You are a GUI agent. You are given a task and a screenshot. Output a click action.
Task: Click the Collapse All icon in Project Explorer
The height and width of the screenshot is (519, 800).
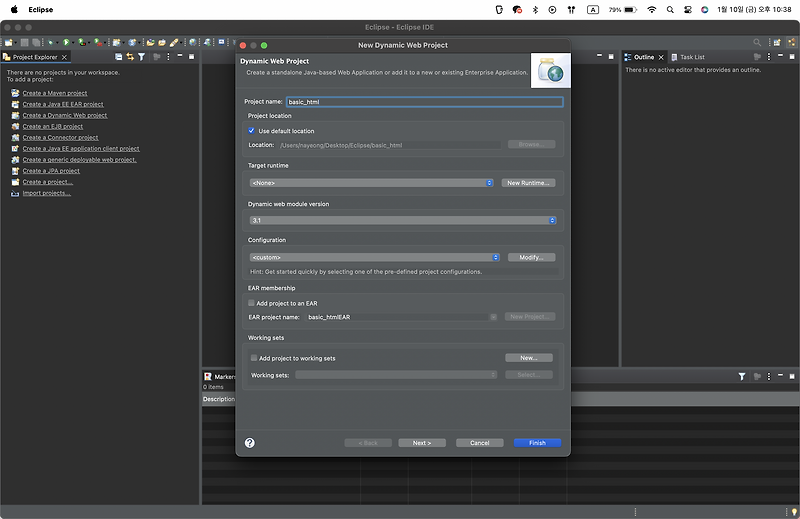coord(118,57)
